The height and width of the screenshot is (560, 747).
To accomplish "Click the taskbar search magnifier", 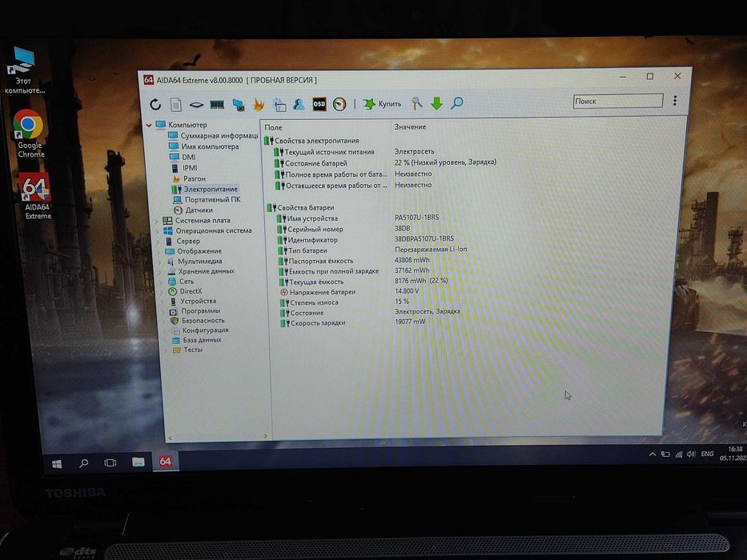I will point(84,463).
